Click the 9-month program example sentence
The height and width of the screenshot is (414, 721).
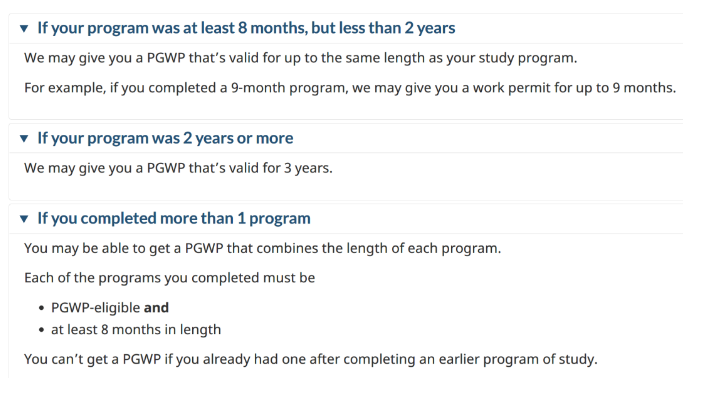(350, 88)
